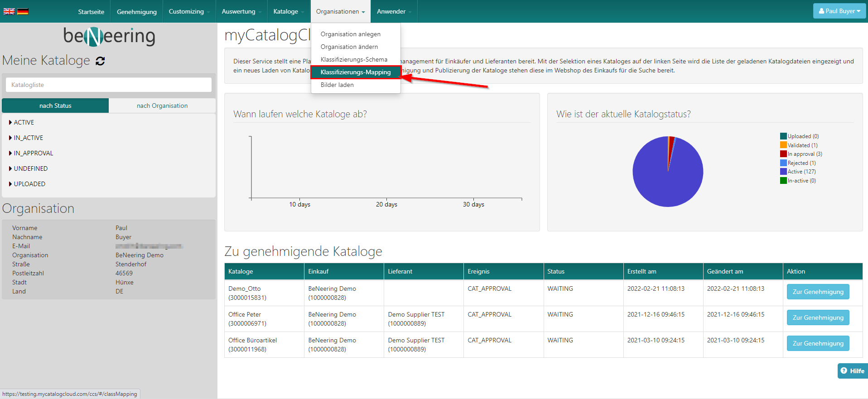868x399 pixels.
Task: Click Zur Genehmigung for Office Büroartikel
Action: pos(818,343)
